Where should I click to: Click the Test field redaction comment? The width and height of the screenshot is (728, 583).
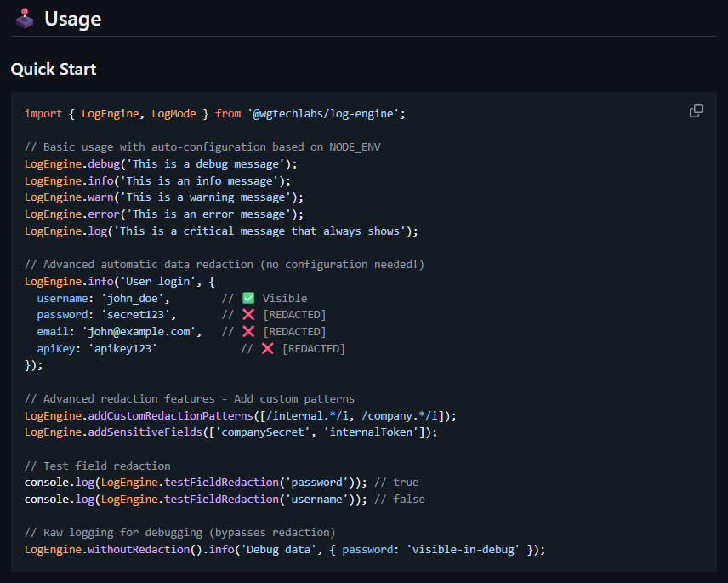point(98,466)
